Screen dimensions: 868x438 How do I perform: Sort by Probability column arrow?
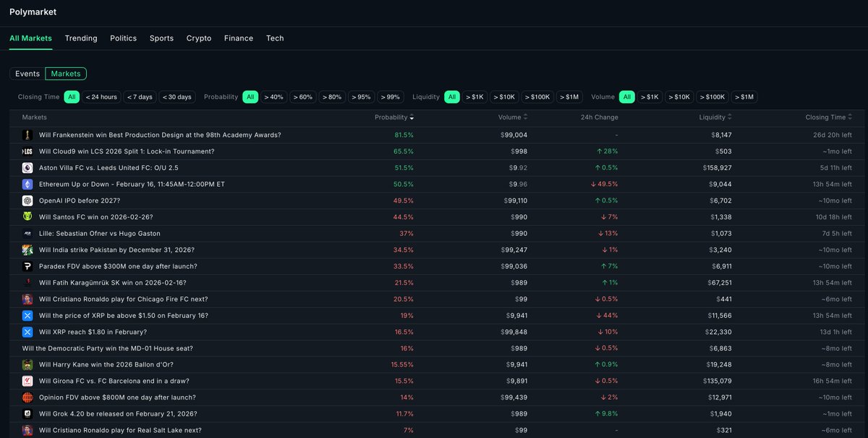412,117
